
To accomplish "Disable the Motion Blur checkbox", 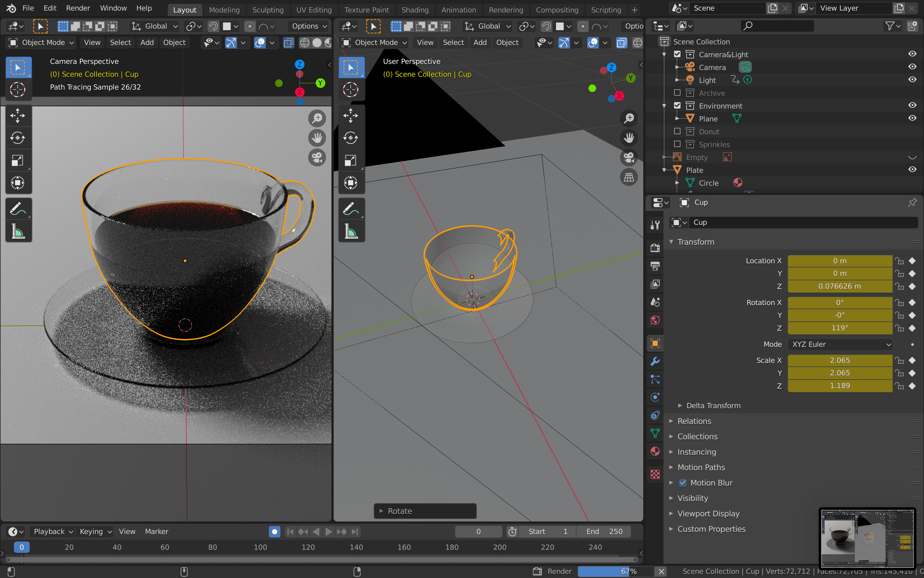I will [x=683, y=483].
